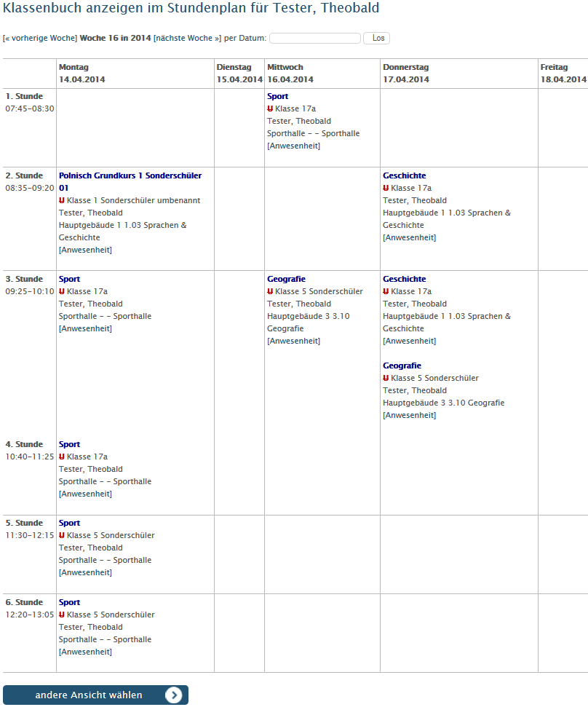The width and height of the screenshot is (588, 707).
Task: Click red U icon in Monday fifth-hour Sport
Action: (x=62, y=535)
